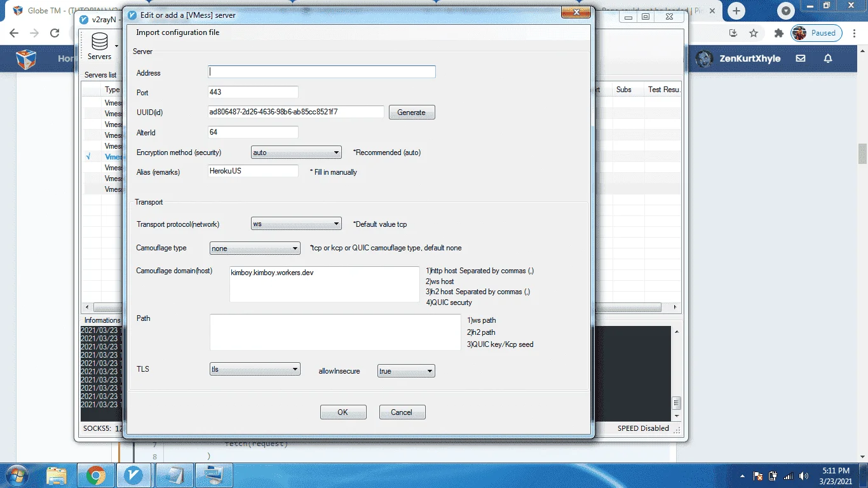Click the Subs column header

624,90
